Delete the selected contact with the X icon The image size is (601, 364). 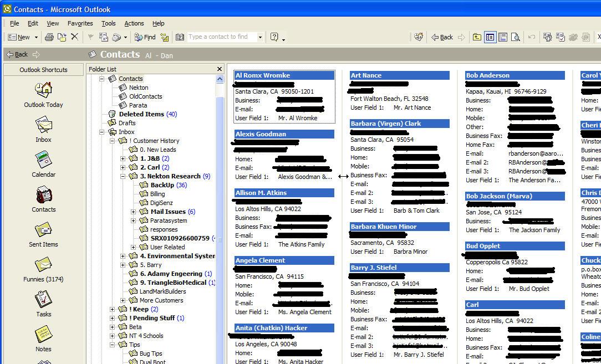[x=75, y=37]
